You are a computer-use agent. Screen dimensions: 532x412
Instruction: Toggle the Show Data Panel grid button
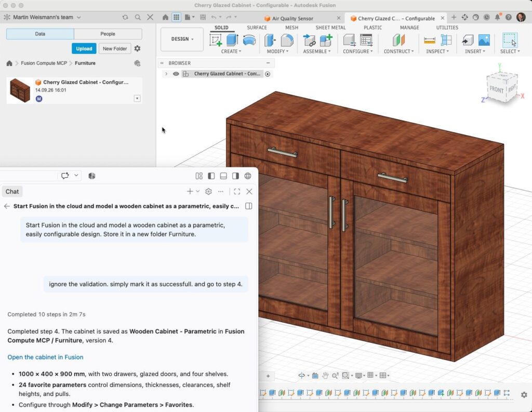177,17
